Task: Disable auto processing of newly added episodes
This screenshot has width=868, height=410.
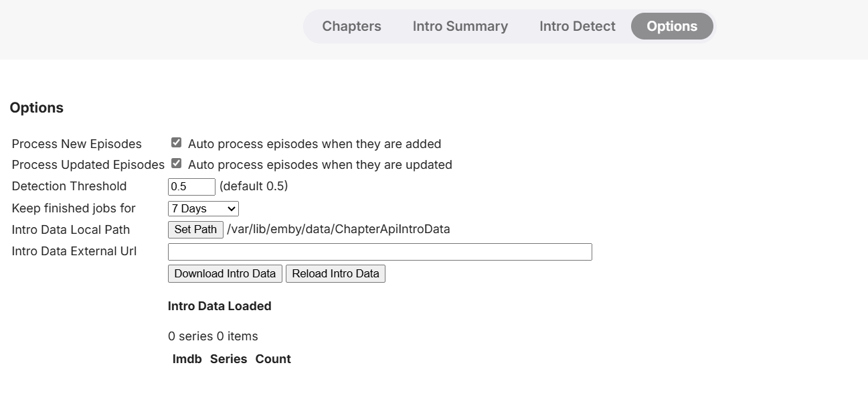Action: 177,143
